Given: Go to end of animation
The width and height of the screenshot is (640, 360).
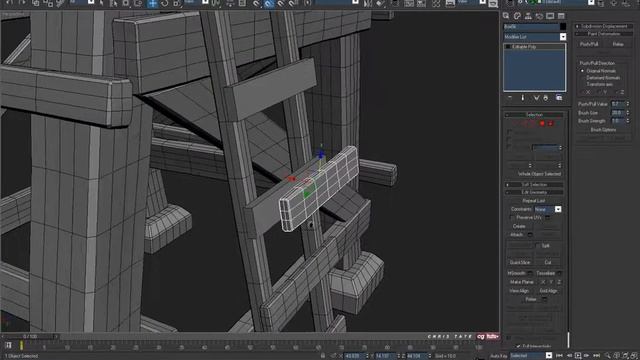Looking at the screenshot, I should [x=596, y=356].
